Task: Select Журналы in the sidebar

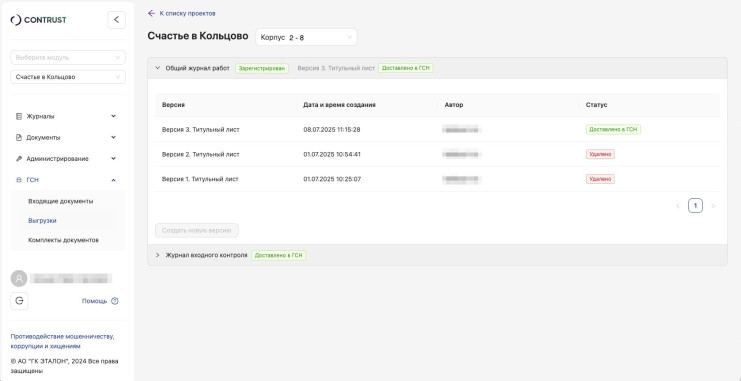Action: pos(40,116)
